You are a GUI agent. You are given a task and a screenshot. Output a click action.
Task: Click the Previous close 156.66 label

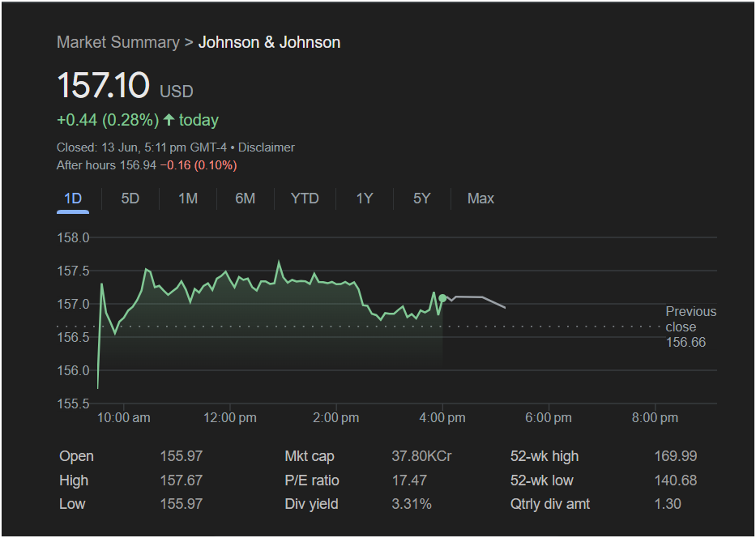pos(691,327)
